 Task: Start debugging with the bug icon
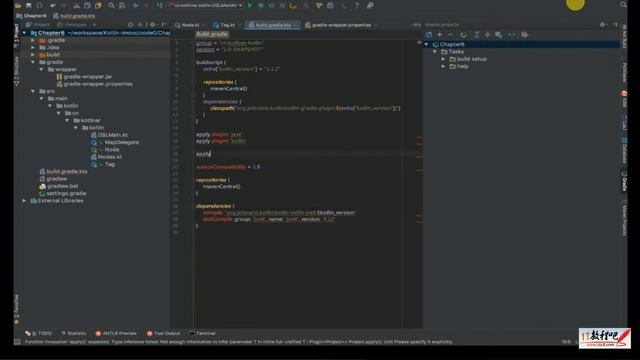pyautogui.click(x=260, y=5)
